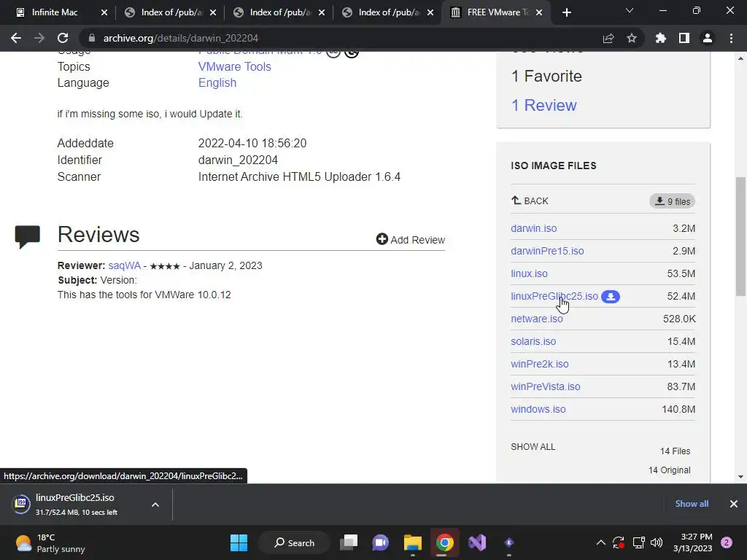Viewport: 747px width, 560px height.
Task: Download darwin.iso
Action: click(533, 228)
